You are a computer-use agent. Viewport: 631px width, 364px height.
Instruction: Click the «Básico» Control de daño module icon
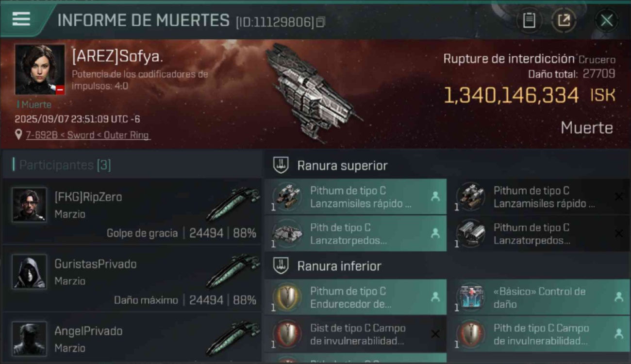coord(471,297)
